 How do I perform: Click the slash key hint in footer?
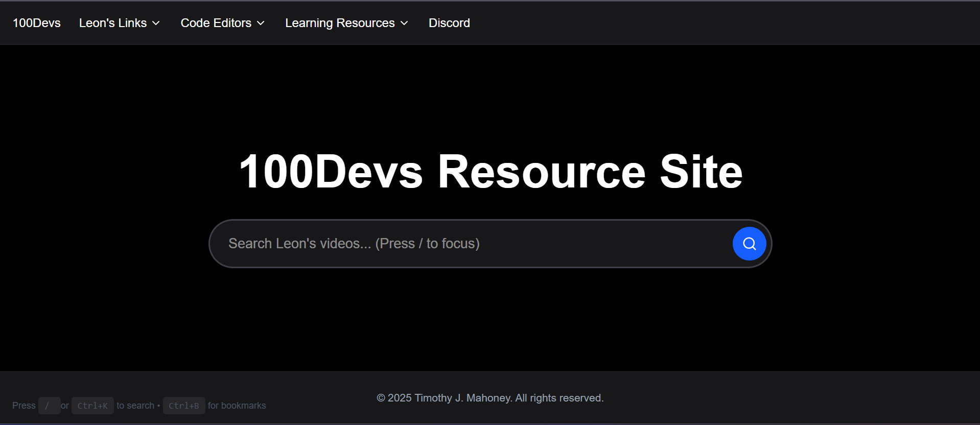49,406
